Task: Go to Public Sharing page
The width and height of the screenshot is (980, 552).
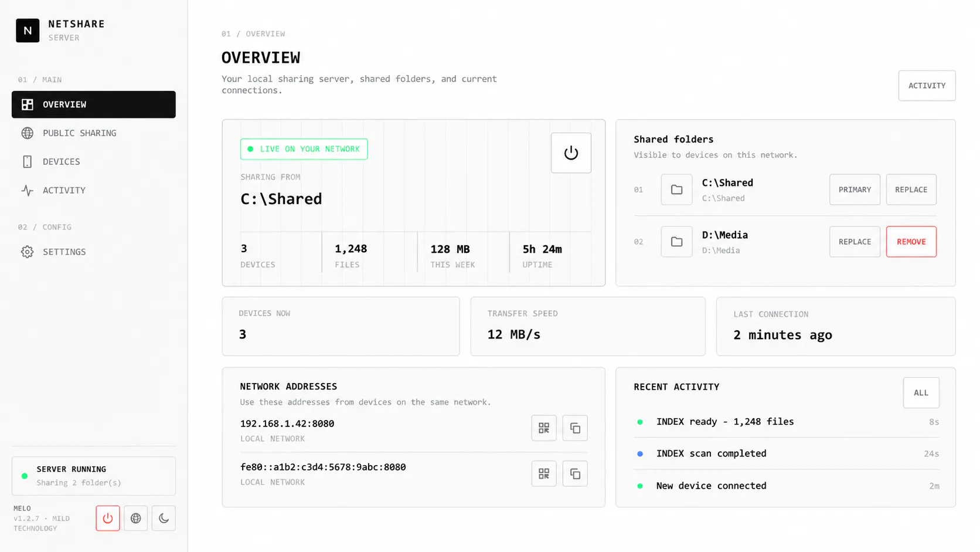Action: tap(94, 133)
